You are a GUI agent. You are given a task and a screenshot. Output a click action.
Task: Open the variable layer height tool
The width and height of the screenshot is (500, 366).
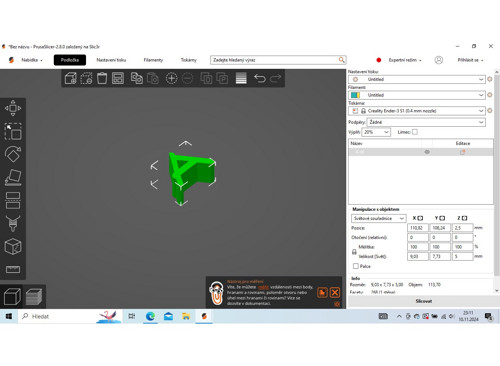click(x=241, y=78)
